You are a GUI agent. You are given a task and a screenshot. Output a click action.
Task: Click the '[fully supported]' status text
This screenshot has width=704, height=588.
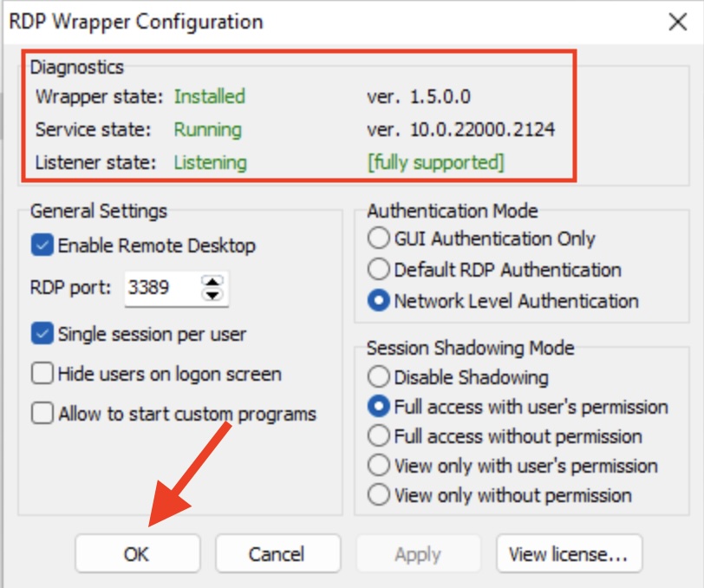coord(436,162)
